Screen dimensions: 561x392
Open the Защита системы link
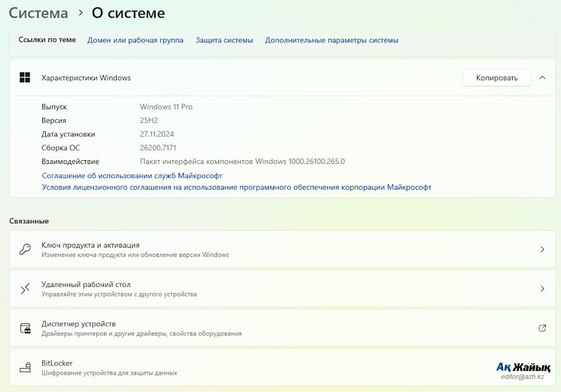[224, 40]
